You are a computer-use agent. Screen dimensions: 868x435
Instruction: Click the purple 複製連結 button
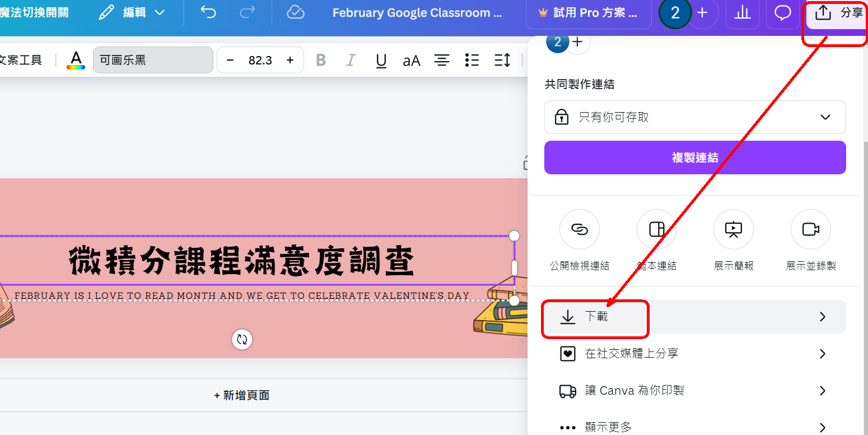click(x=694, y=158)
